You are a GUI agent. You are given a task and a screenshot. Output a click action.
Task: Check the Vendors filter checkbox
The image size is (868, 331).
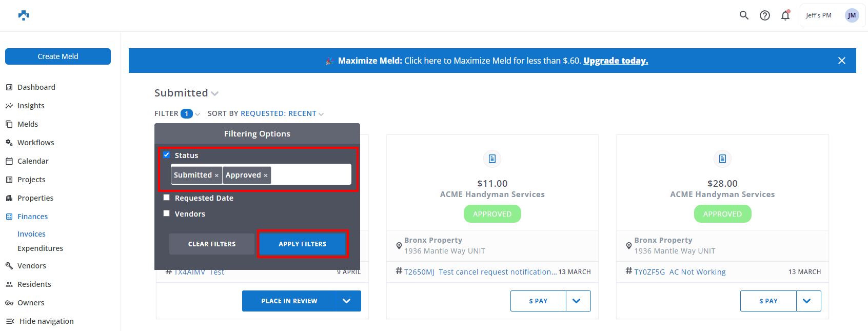(167, 213)
